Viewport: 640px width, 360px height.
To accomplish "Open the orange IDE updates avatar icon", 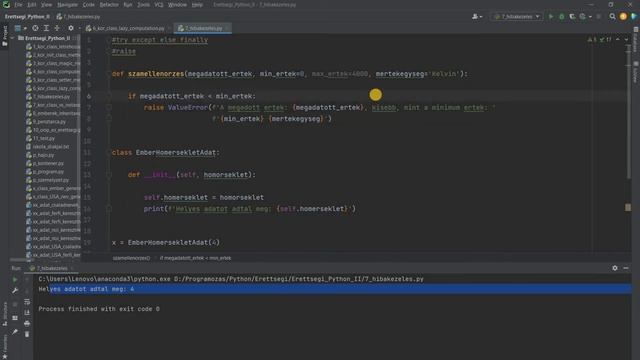I will click(x=623, y=17).
